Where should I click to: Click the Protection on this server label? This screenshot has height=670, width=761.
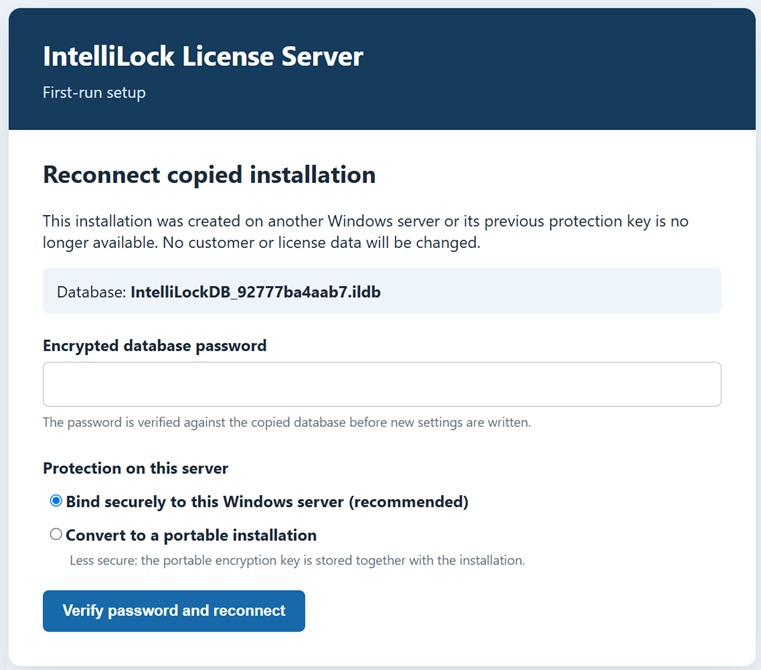(x=135, y=468)
